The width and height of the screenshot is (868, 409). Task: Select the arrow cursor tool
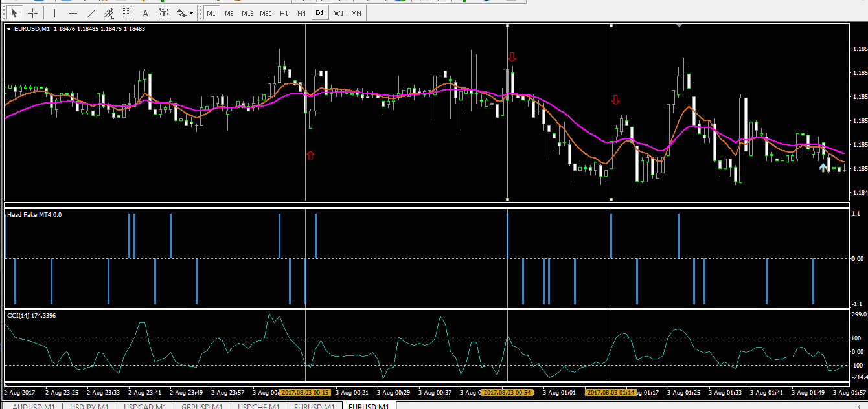(x=14, y=13)
